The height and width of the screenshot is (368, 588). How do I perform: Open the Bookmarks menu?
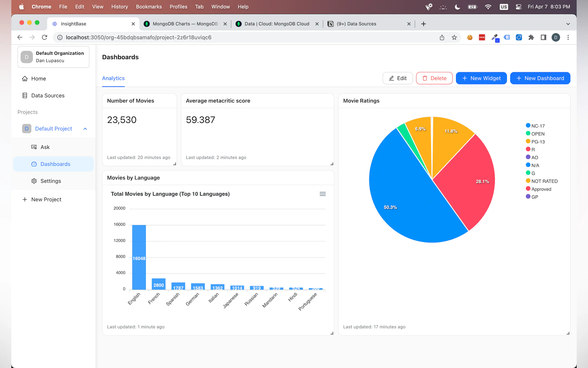coord(149,6)
